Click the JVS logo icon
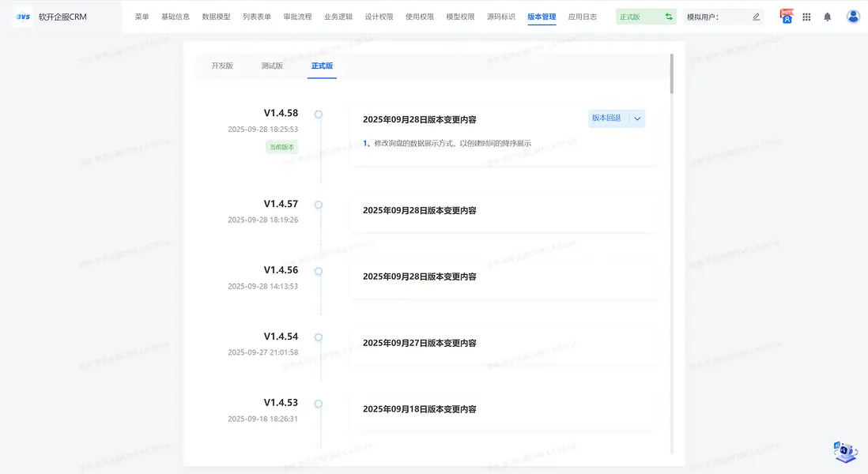868x474 pixels. [23, 17]
